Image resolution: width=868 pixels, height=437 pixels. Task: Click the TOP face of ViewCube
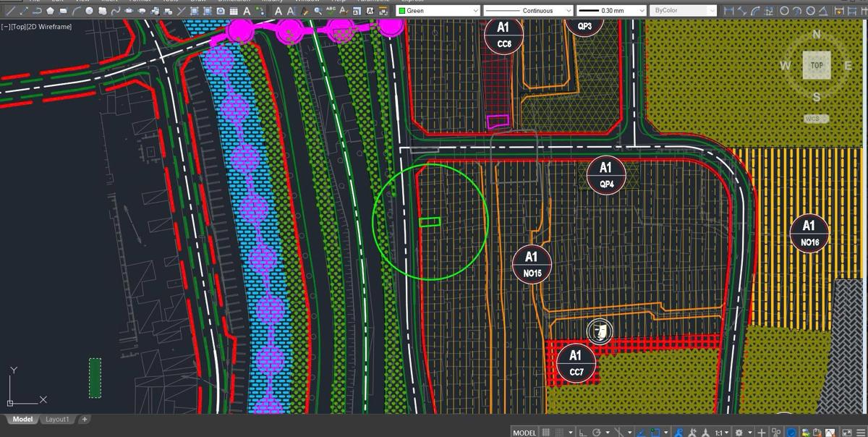click(816, 65)
